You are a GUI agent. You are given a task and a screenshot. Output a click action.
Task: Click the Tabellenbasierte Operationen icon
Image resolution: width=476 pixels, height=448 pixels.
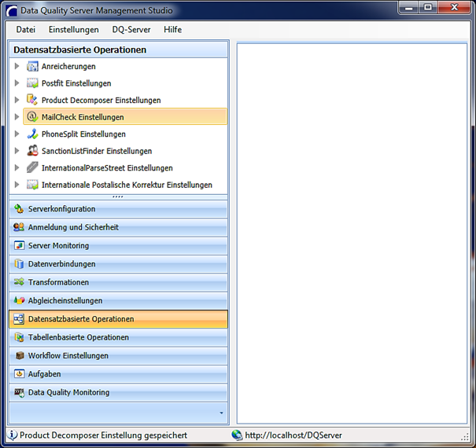19,337
